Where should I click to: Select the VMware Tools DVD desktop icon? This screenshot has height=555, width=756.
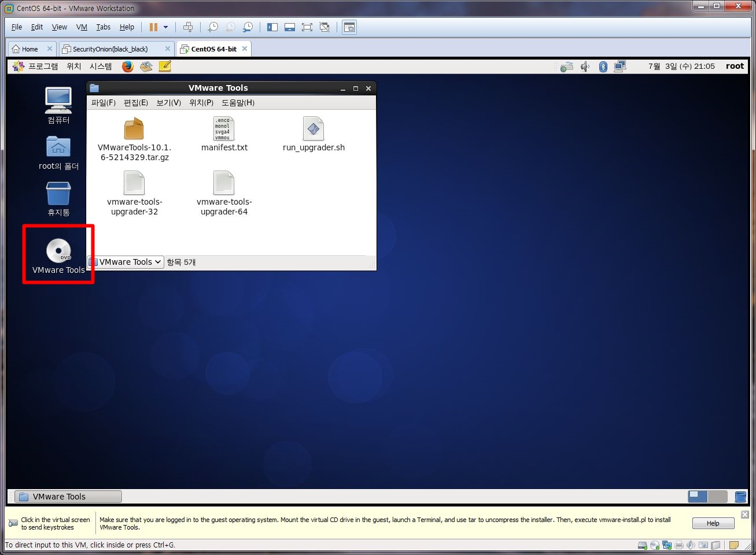coord(58,256)
